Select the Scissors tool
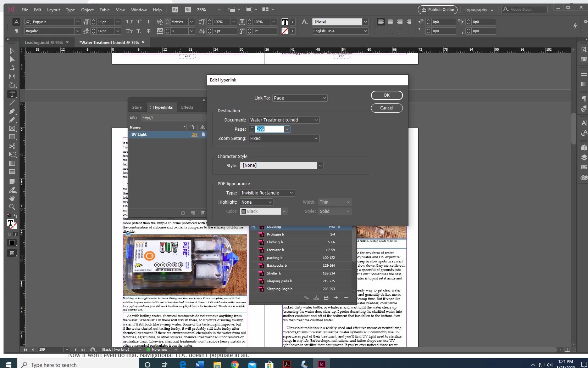Screen dimensions: 588x368 [x=12, y=146]
